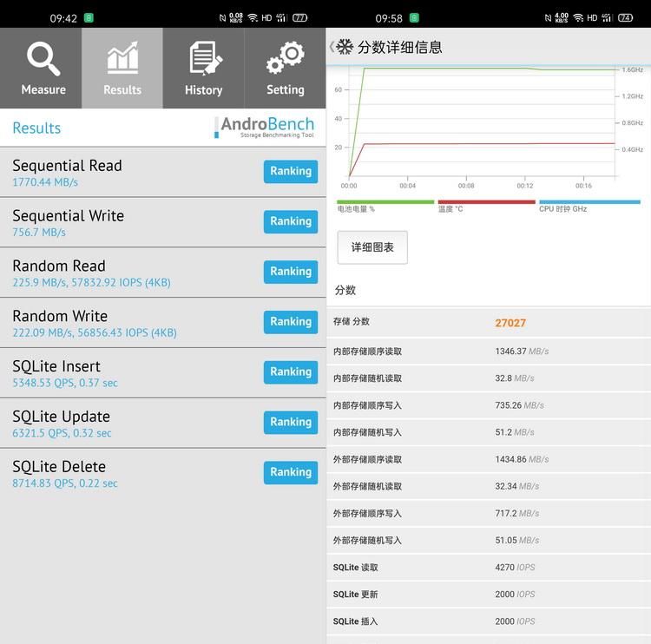This screenshot has height=644, width=651.
Task: Tap the SQLite 更新 2000 IOPS row
Action: click(x=488, y=595)
